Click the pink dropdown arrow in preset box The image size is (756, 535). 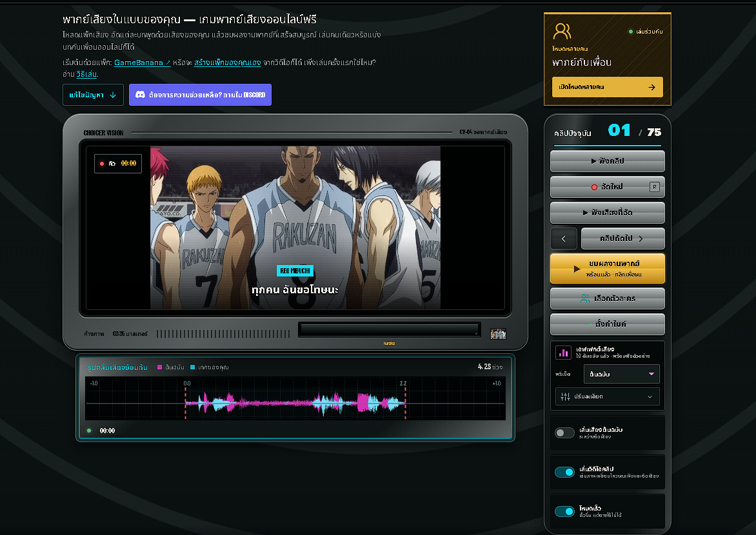pyautogui.click(x=652, y=374)
